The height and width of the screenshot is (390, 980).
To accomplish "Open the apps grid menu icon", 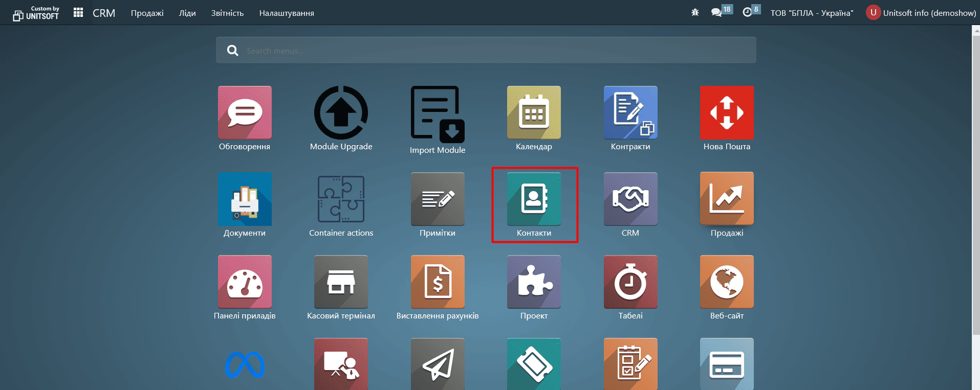I will tap(78, 12).
